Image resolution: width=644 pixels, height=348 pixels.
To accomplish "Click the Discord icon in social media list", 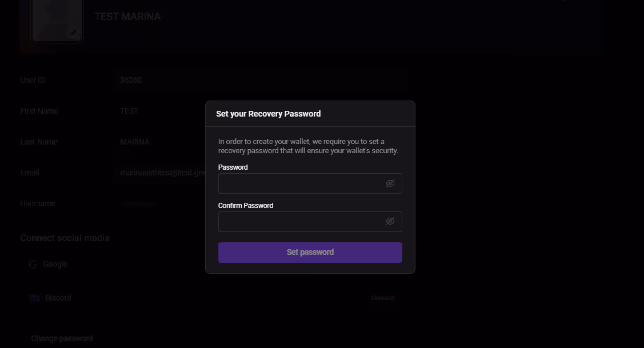I will click(x=34, y=298).
